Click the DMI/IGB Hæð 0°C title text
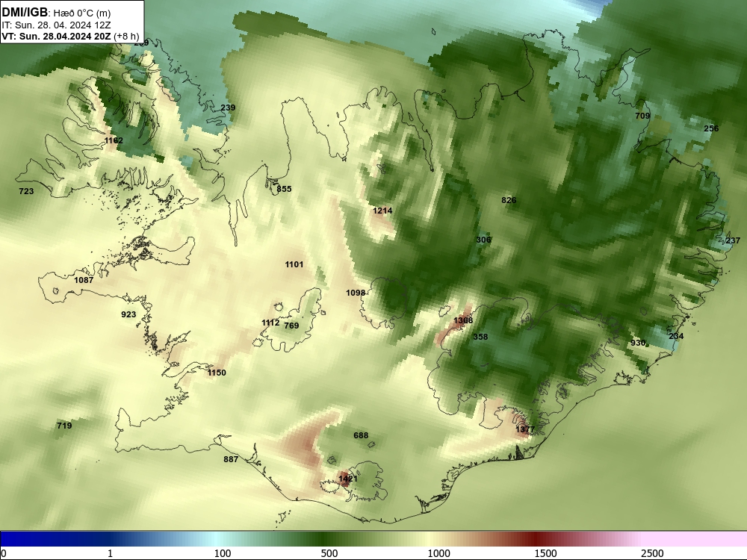747x560 pixels. click(56, 13)
